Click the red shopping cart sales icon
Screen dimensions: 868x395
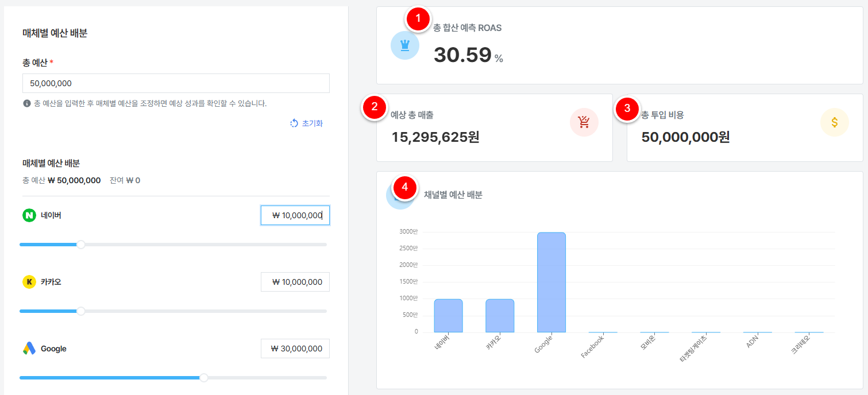[x=584, y=122]
